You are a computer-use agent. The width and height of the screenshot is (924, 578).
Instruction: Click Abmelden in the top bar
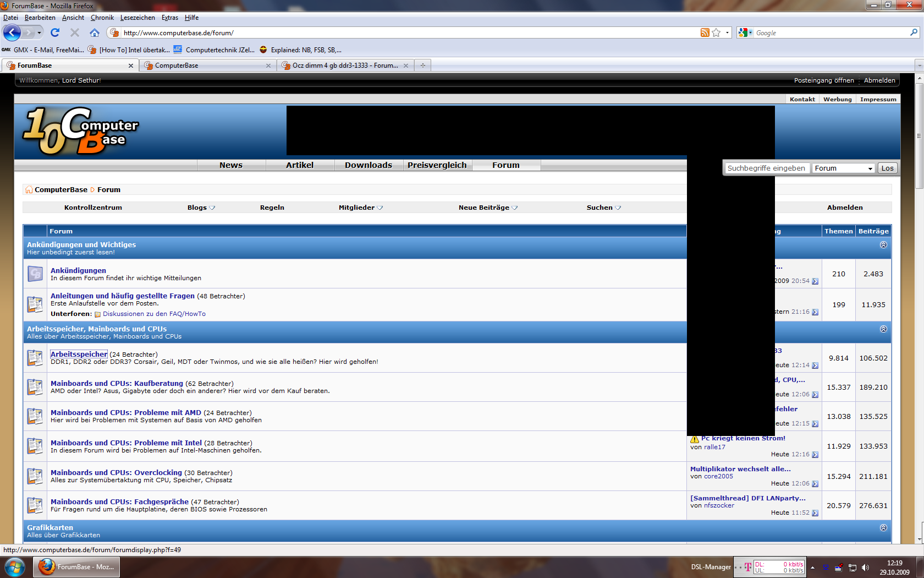point(879,80)
